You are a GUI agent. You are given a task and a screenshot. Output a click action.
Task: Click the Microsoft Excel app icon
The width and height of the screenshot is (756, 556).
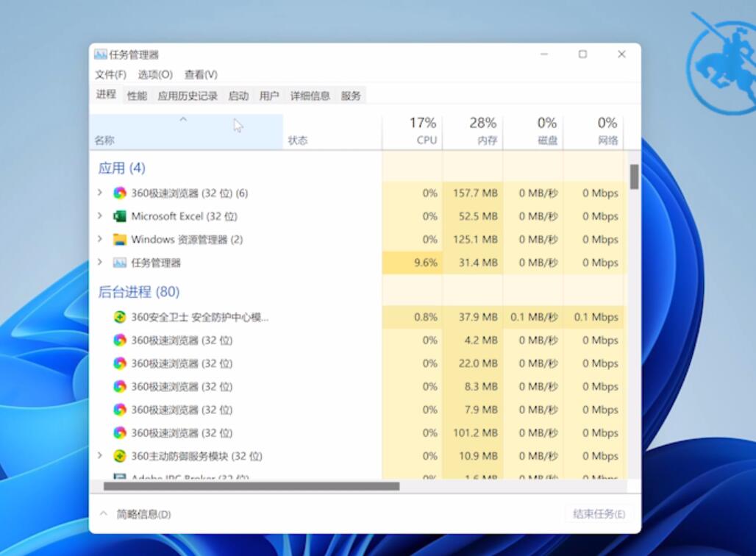click(120, 216)
